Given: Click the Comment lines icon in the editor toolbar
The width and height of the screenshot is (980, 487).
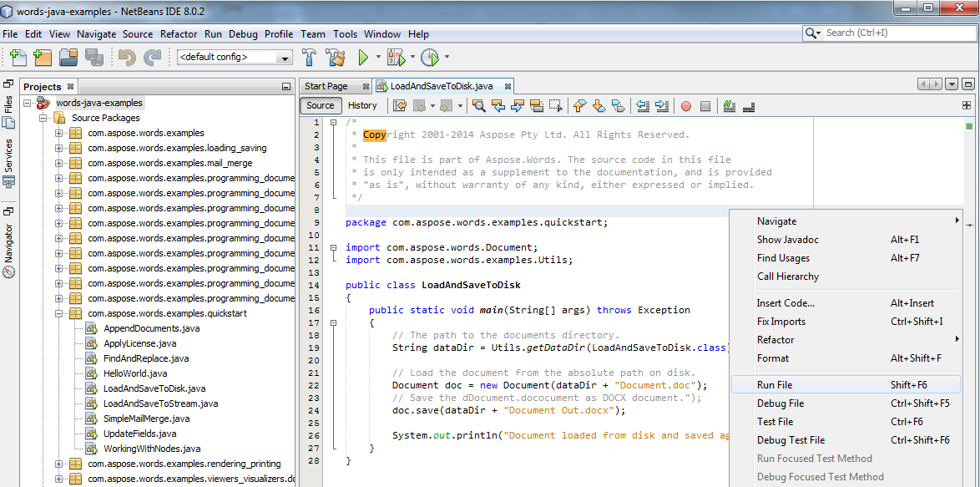Looking at the screenshot, I should tap(728, 105).
